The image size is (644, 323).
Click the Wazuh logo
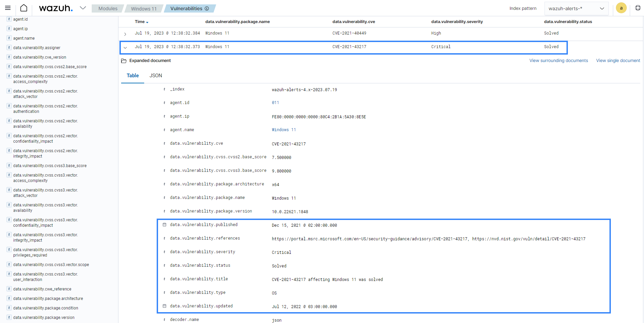(x=56, y=8)
